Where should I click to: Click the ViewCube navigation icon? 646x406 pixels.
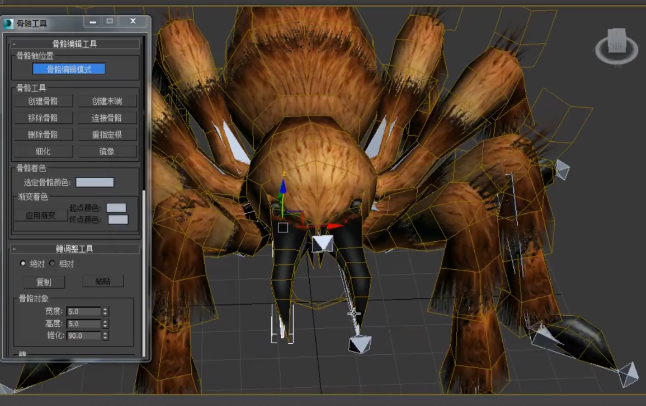614,46
